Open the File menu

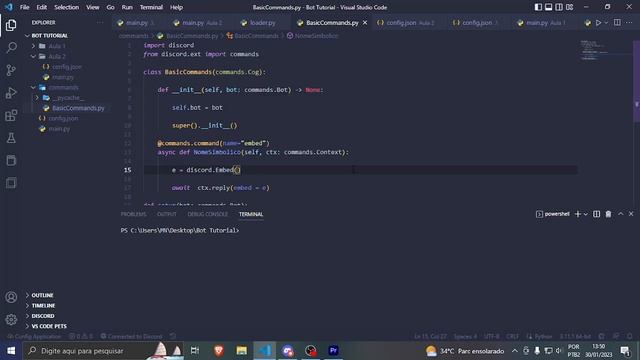coord(24,7)
